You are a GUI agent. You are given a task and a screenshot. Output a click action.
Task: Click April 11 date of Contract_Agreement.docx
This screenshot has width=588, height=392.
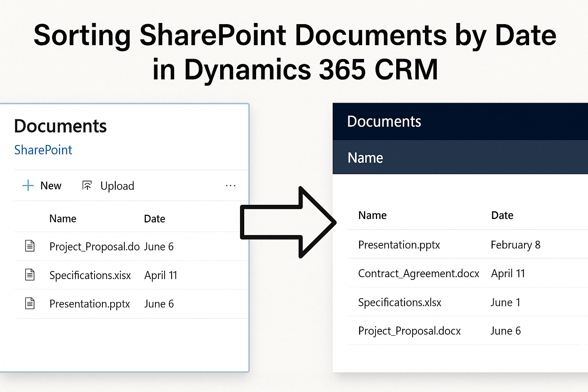point(508,273)
